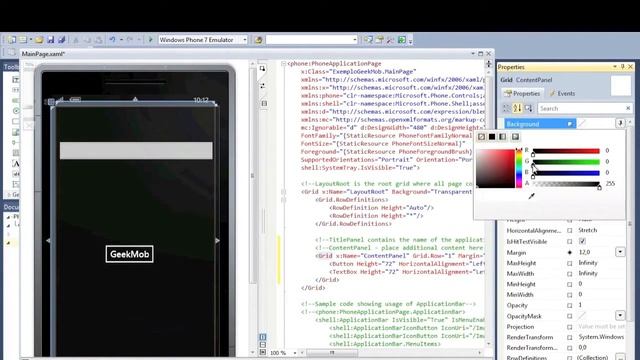Click the Save All toolbar icon
The image size is (640, 360).
[x=62, y=40]
